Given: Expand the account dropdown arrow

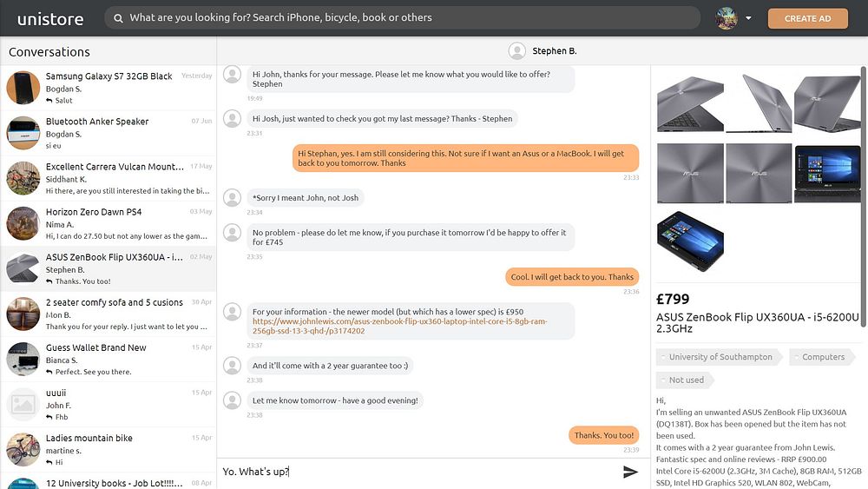Looking at the screenshot, I should 748,18.
